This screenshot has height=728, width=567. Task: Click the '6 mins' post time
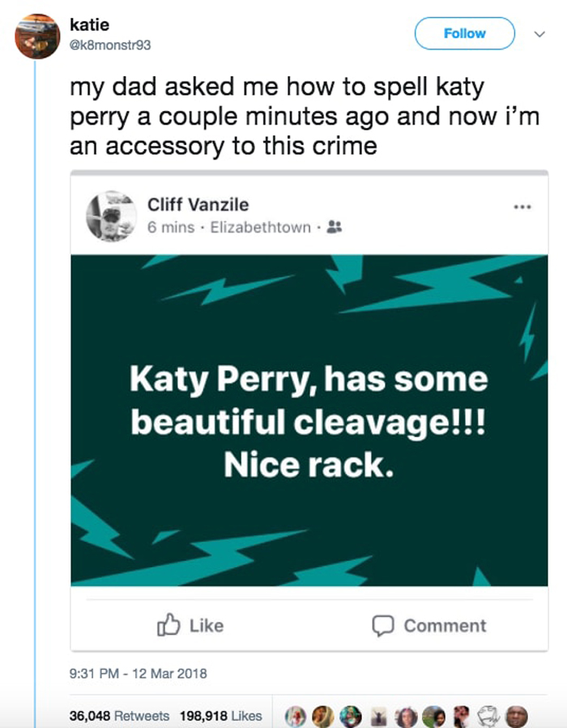(x=171, y=228)
